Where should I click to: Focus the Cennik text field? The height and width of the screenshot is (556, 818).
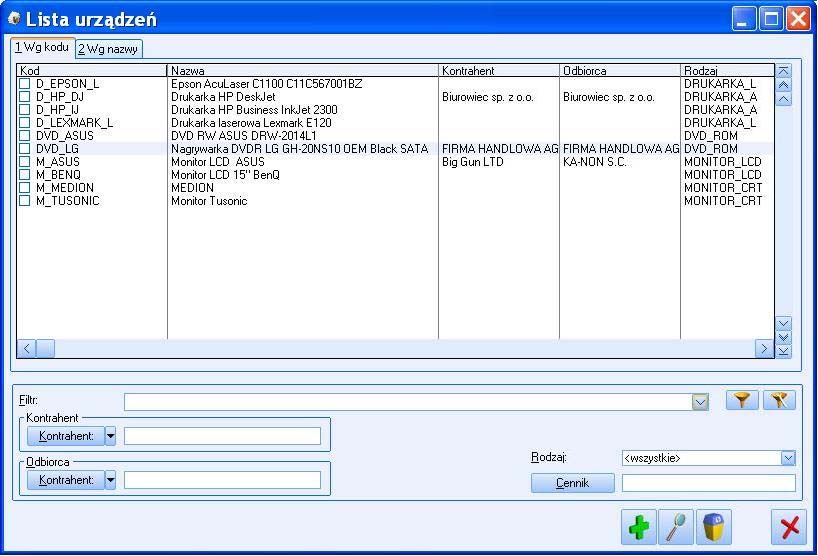[x=708, y=483]
